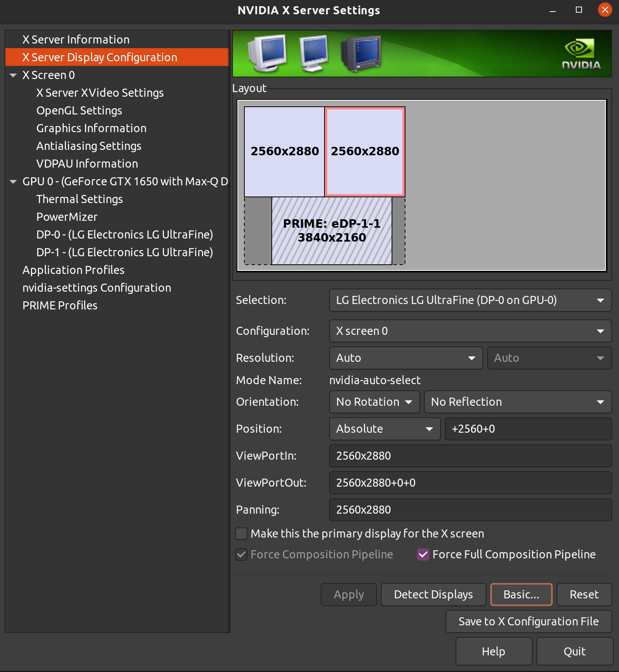This screenshot has height=672, width=619.
Task: Click the ViewPortIn input field
Action: tap(470, 456)
